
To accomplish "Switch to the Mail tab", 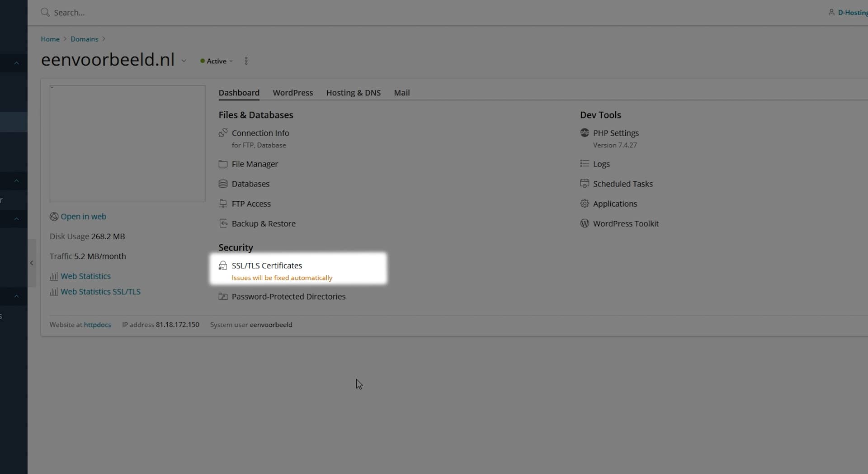I will click(401, 93).
